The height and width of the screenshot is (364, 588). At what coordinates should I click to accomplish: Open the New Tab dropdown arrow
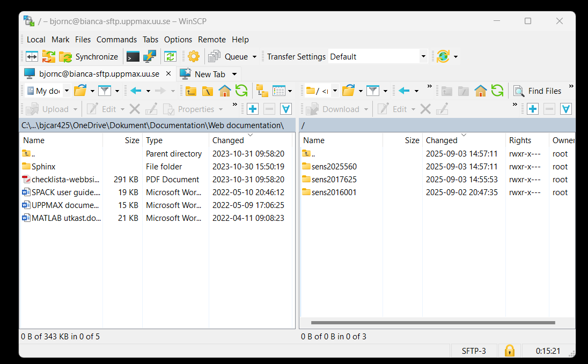coord(233,73)
